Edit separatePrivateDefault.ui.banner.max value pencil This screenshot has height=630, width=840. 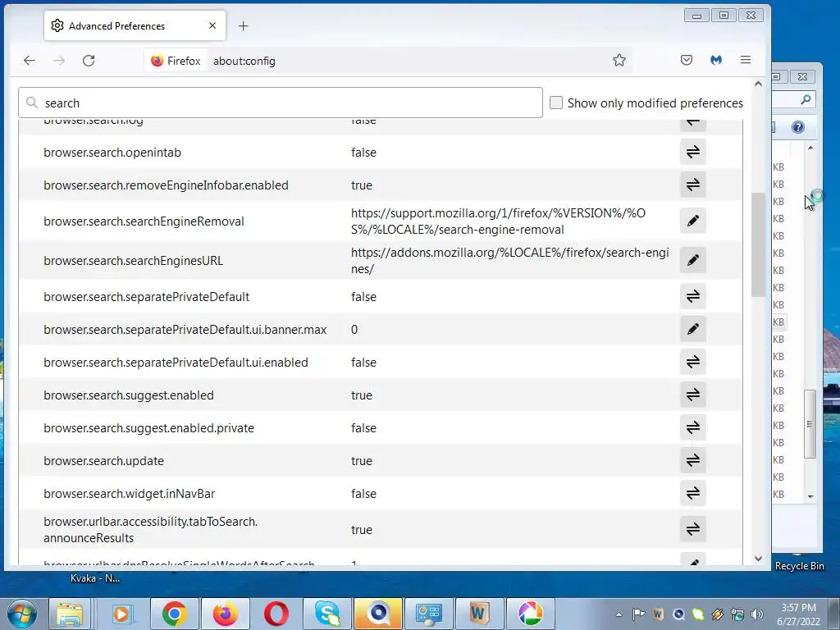pos(692,329)
